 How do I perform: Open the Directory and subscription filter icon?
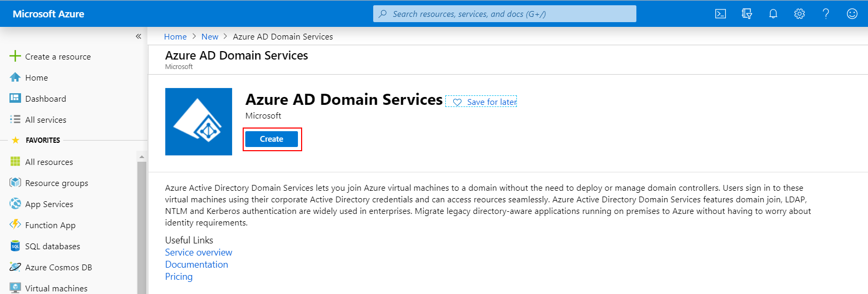click(x=747, y=14)
